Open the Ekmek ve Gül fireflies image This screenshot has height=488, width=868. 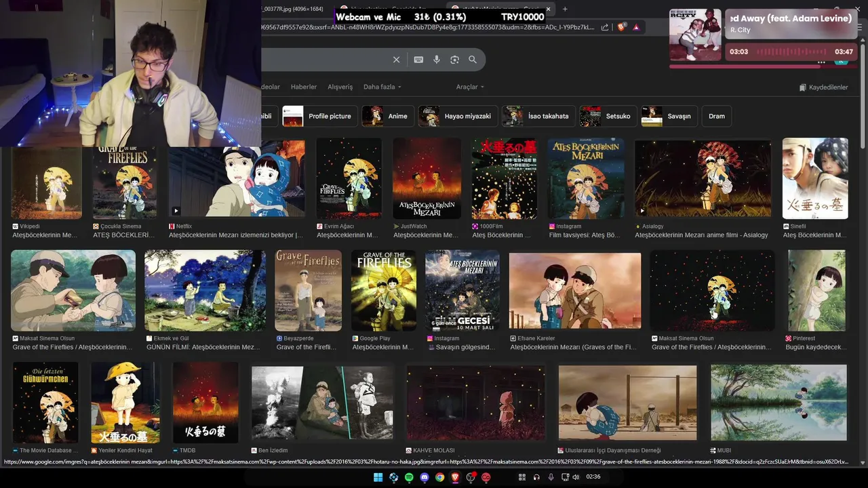[205, 290]
